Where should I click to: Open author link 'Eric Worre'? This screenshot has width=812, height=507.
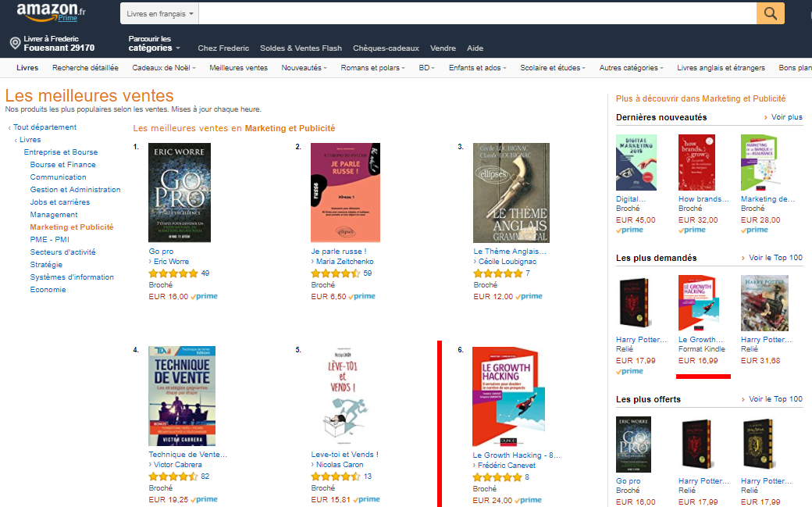pos(172,261)
